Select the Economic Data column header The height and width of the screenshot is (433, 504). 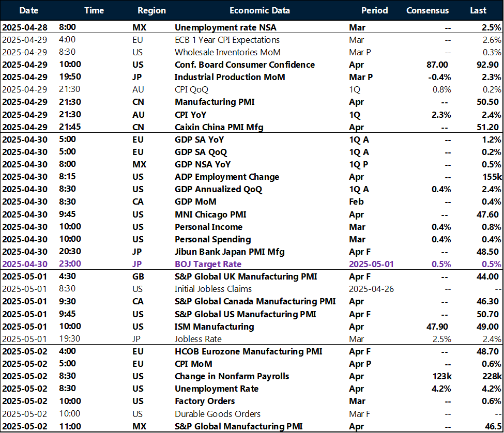coord(259,10)
